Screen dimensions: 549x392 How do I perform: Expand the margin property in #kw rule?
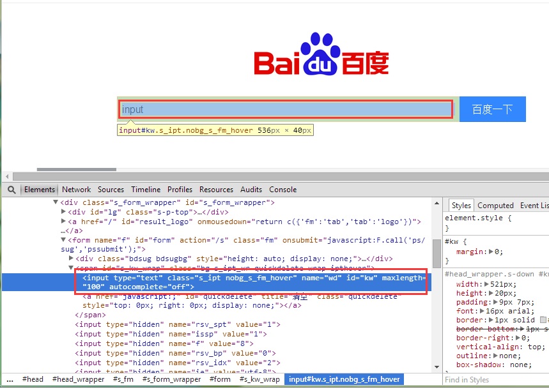tap(491, 252)
